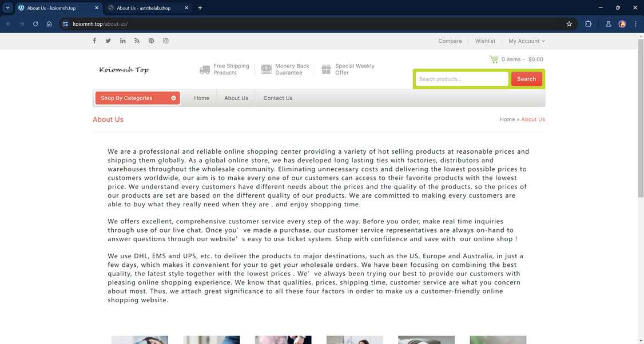The height and width of the screenshot is (344, 644).
Task: Open the Chrome three-dot menu
Action: click(x=635, y=24)
